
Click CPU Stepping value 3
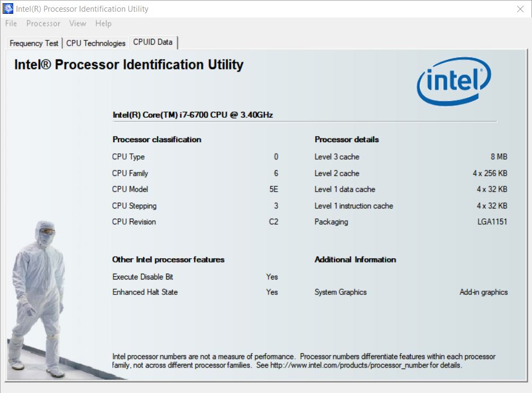[276, 206]
